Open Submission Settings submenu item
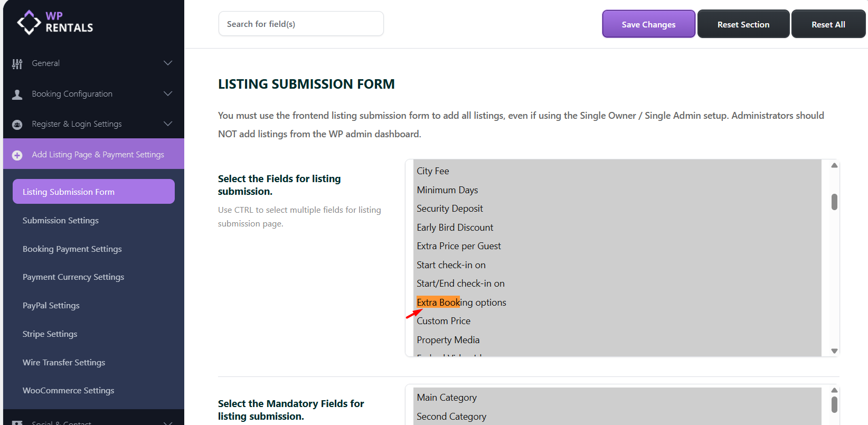The width and height of the screenshot is (868, 425). coord(61,221)
